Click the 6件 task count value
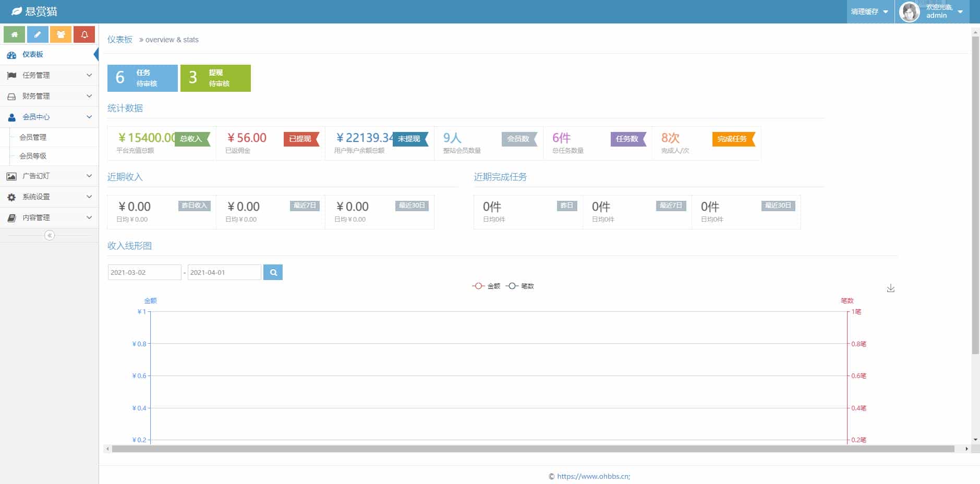 561,138
